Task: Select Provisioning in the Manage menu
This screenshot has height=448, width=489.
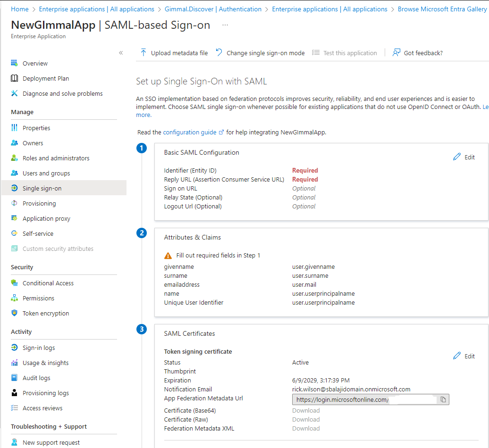Action: click(x=39, y=203)
